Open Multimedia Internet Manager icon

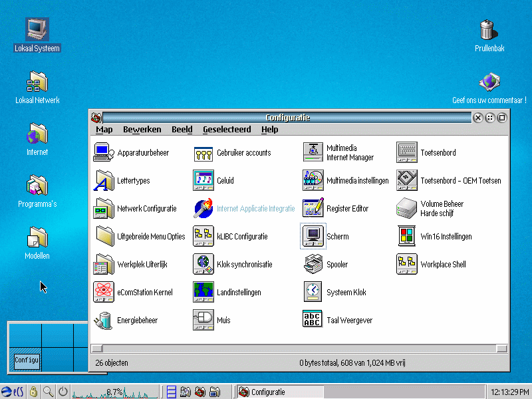313,152
